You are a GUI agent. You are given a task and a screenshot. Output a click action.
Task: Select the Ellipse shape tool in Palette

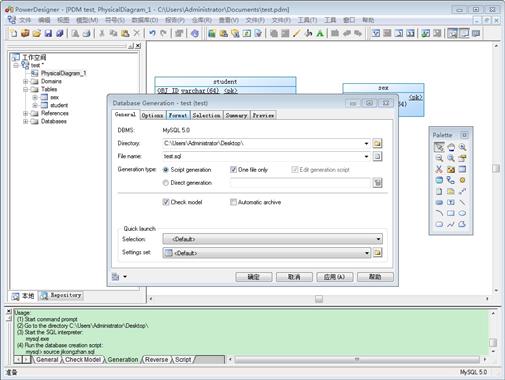(462, 213)
